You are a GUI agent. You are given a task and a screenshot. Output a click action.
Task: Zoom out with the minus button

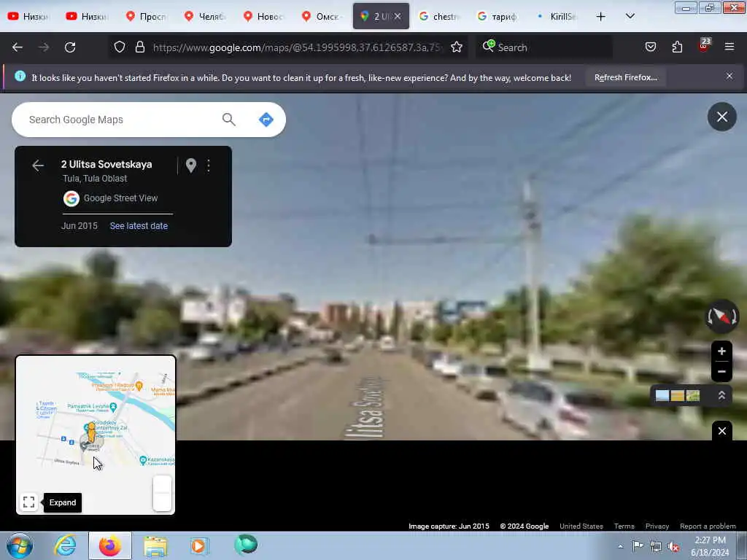click(x=721, y=371)
